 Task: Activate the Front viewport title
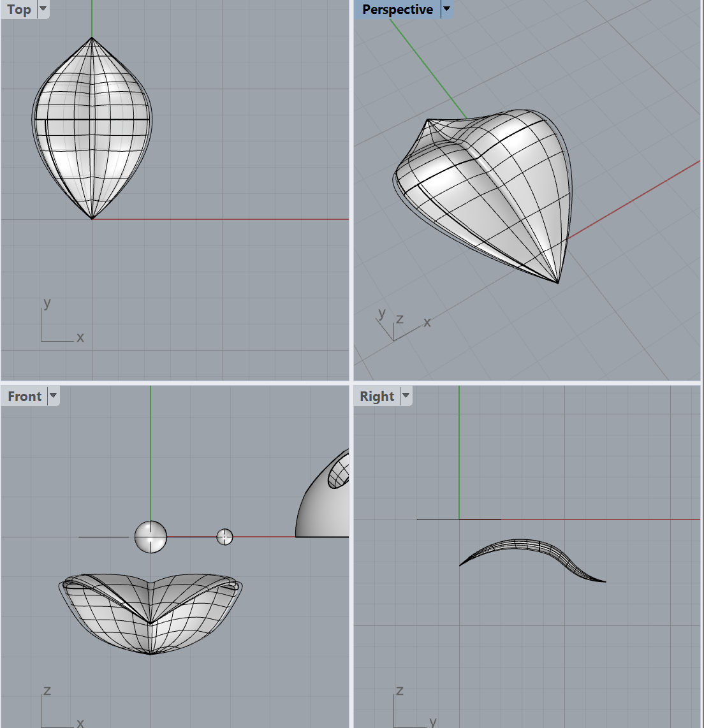coord(25,396)
